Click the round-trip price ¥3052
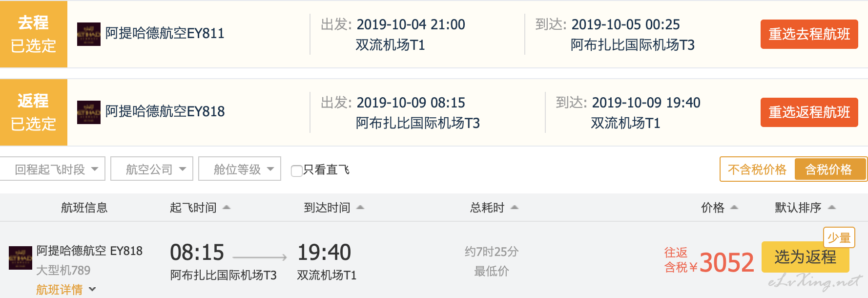The image size is (868, 298). point(726,263)
